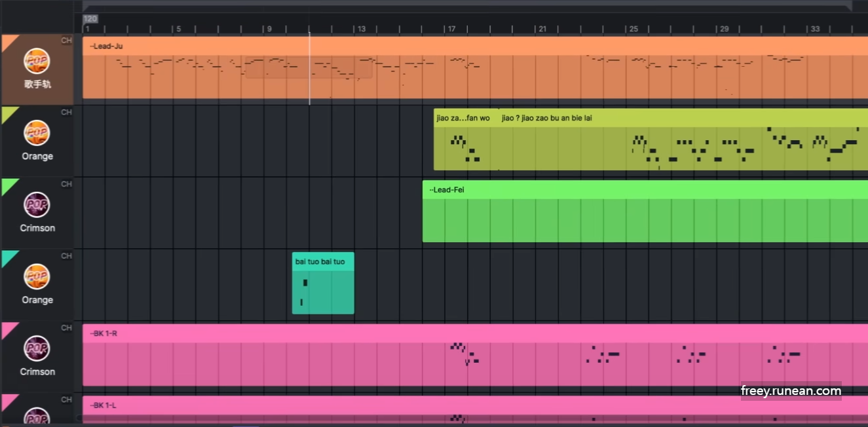Image resolution: width=868 pixels, height=427 pixels.
Task: Click the 歌手轨 track name label
Action: pyautogui.click(x=37, y=84)
